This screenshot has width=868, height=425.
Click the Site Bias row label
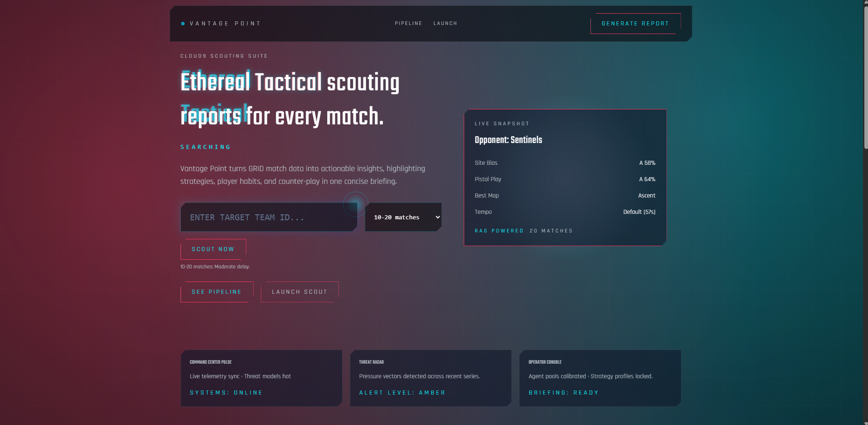click(x=486, y=163)
